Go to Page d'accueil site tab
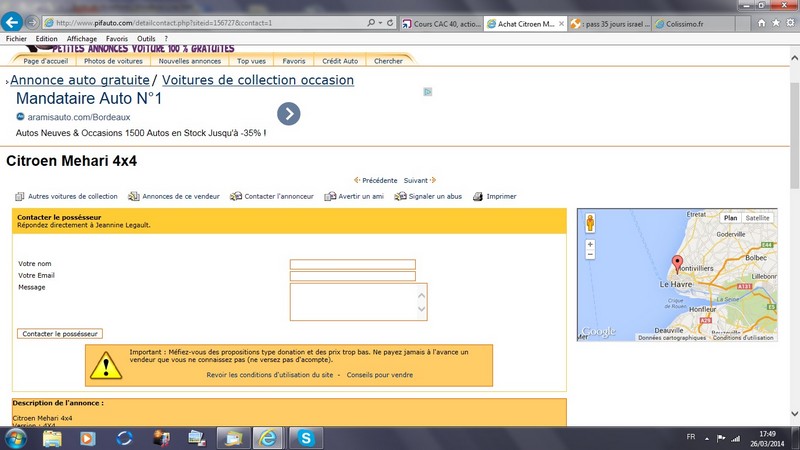 point(45,61)
